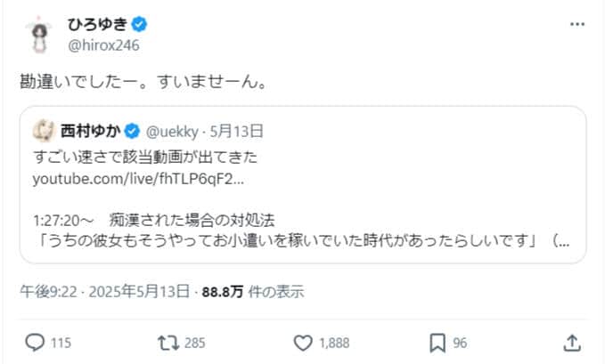Click the 5月13日 date on quoted tweet
The height and width of the screenshot is (364, 605).
point(236,132)
